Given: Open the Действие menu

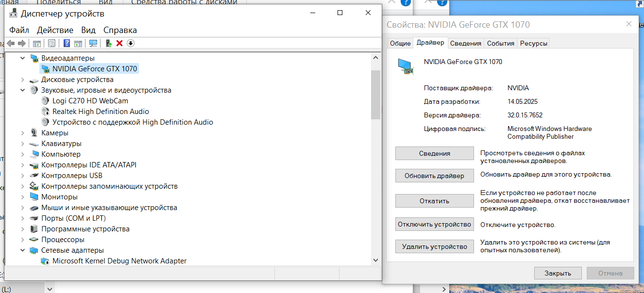Looking at the screenshot, I should [x=55, y=30].
